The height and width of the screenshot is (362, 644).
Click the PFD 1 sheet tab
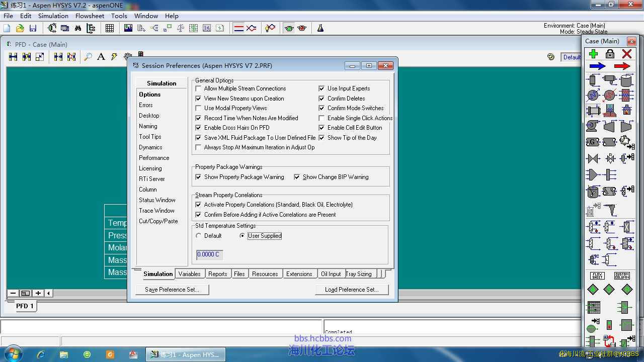[x=25, y=306]
